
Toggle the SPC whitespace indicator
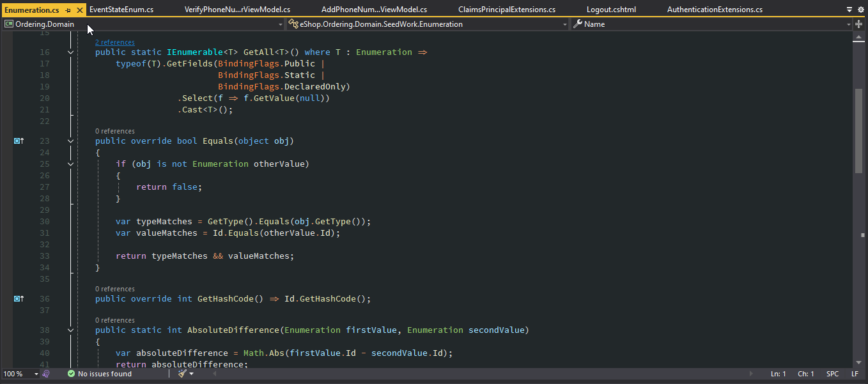(x=832, y=374)
